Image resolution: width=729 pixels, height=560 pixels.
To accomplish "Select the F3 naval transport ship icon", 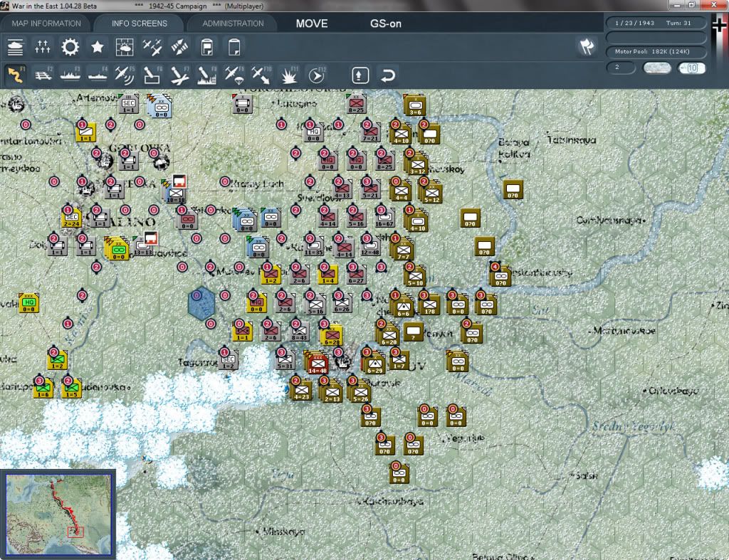I will coord(70,75).
